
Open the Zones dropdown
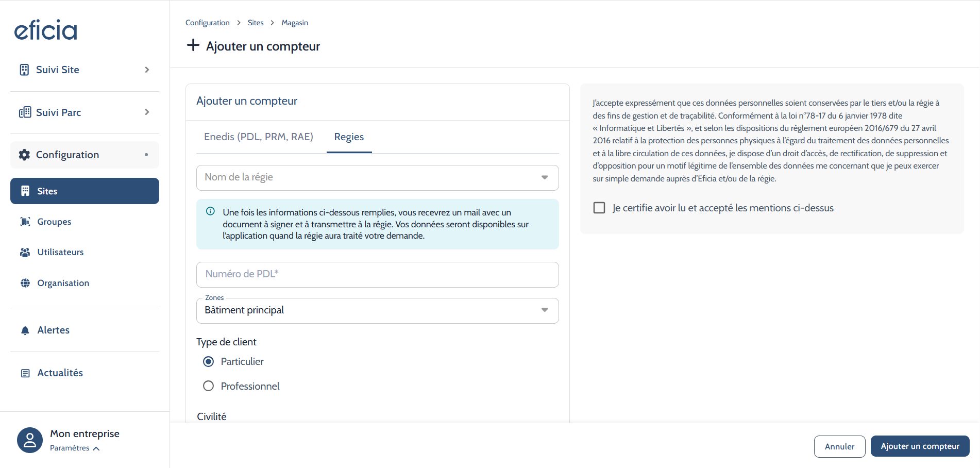pos(377,311)
